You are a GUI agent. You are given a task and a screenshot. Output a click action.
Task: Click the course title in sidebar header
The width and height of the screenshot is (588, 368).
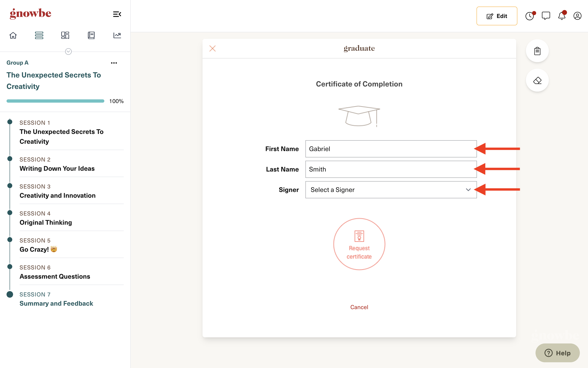[x=54, y=81]
